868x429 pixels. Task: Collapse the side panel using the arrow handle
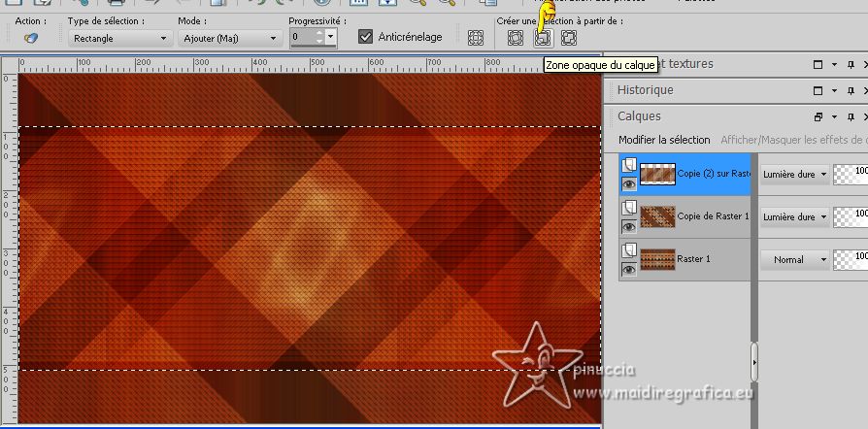[x=754, y=362]
